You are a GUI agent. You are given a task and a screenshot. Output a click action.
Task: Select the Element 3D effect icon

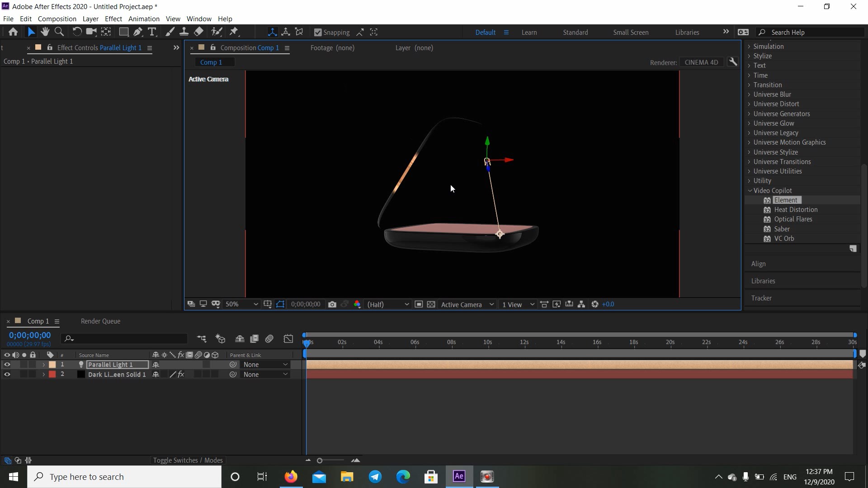point(767,200)
